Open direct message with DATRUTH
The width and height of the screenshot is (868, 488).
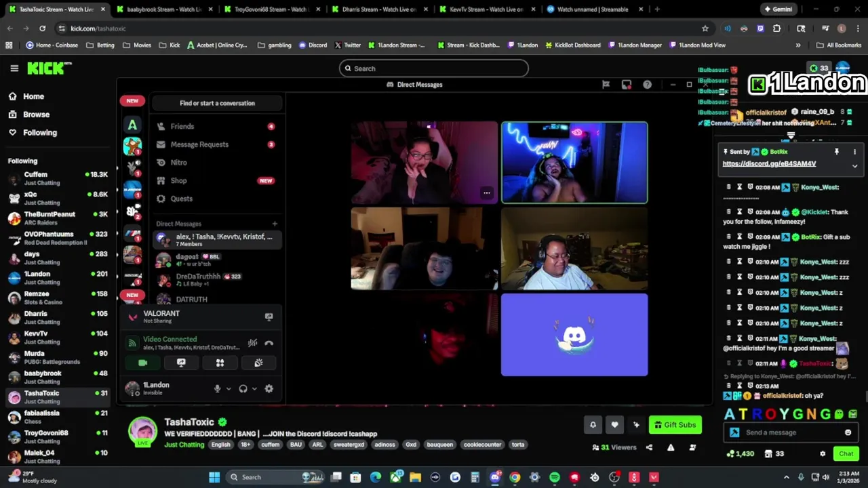pyautogui.click(x=216, y=299)
